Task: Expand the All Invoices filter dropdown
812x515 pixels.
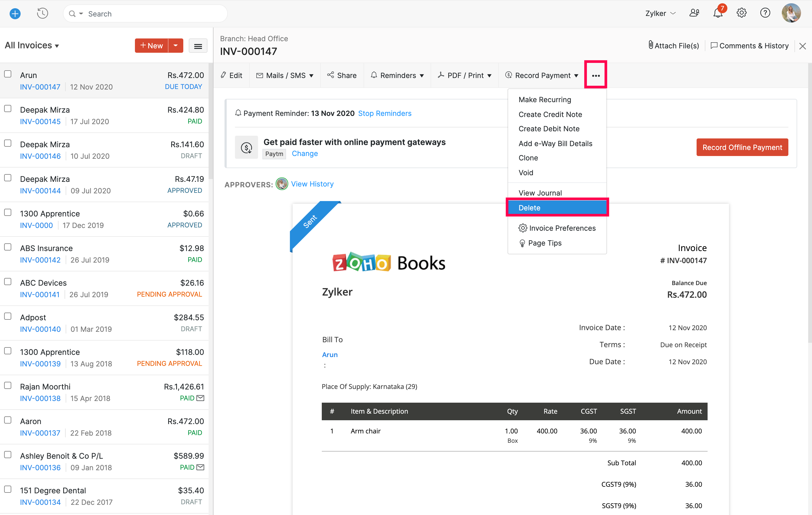Action: pos(32,46)
